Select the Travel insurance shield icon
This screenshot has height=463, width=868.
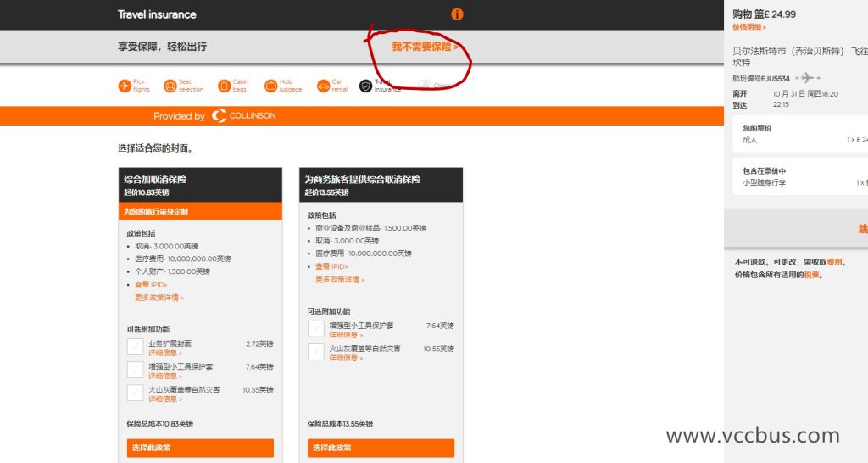(x=365, y=86)
